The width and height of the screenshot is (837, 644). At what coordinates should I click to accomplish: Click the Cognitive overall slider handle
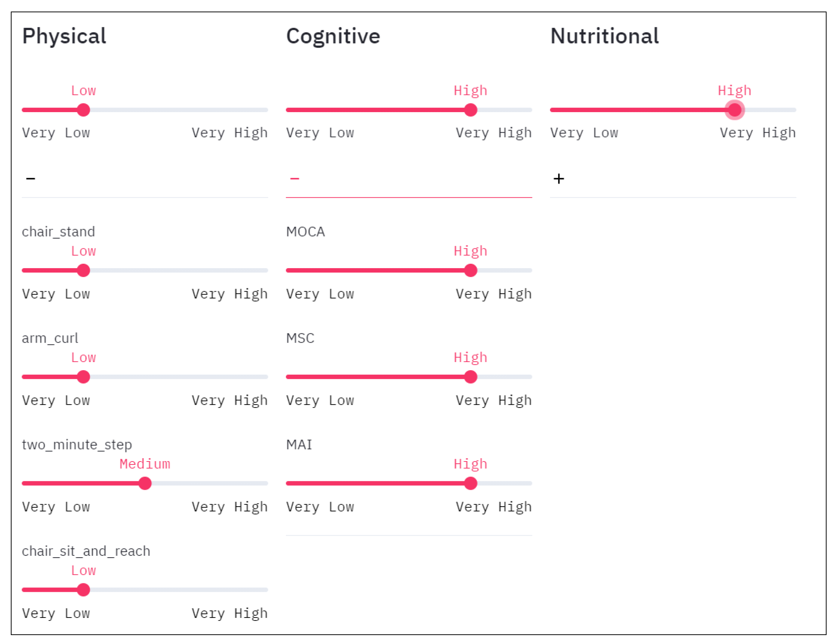471,110
